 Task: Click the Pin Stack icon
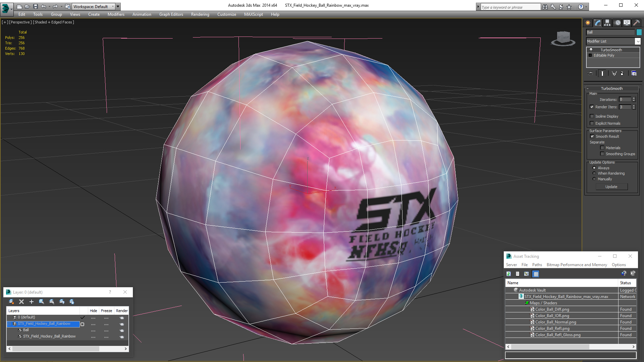tap(591, 73)
